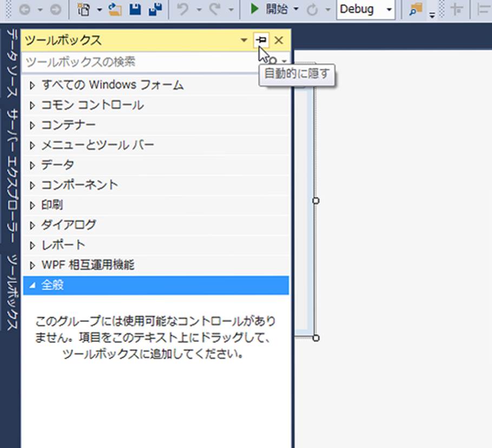Close the ツールボックス panel
Image resolution: width=492 pixels, height=448 pixels.
click(279, 40)
